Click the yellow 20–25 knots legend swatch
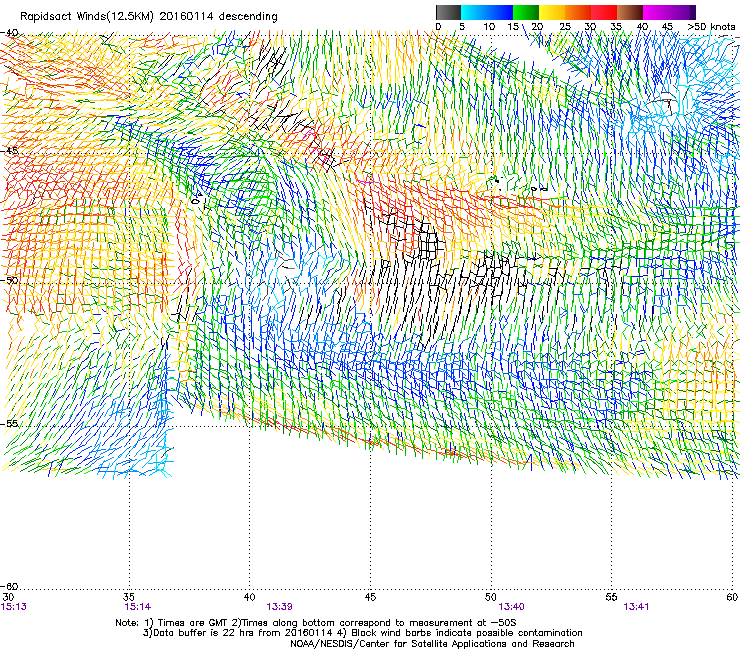Viewport: 740px width, 650px height. point(552,12)
